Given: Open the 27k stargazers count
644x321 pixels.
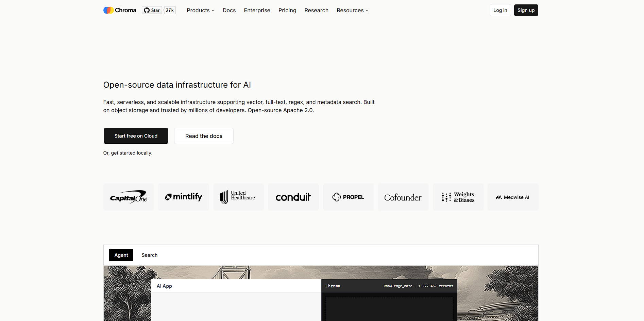Looking at the screenshot, I should click(170, 10).
